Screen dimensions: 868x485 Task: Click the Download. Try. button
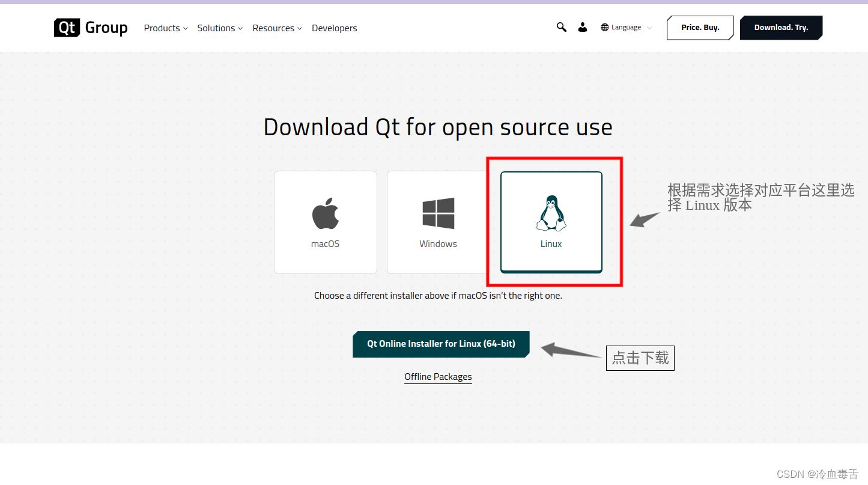click(x=781, y=28)
